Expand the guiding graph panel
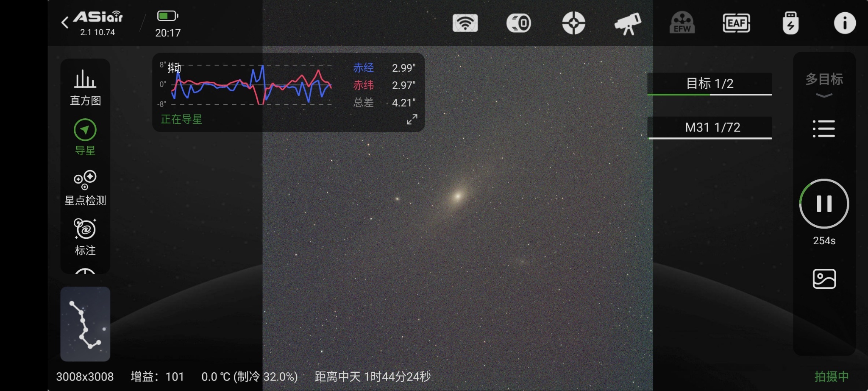The height and width of the screenshot is (391, 868). pyautogui.click(x=412, y=119)
